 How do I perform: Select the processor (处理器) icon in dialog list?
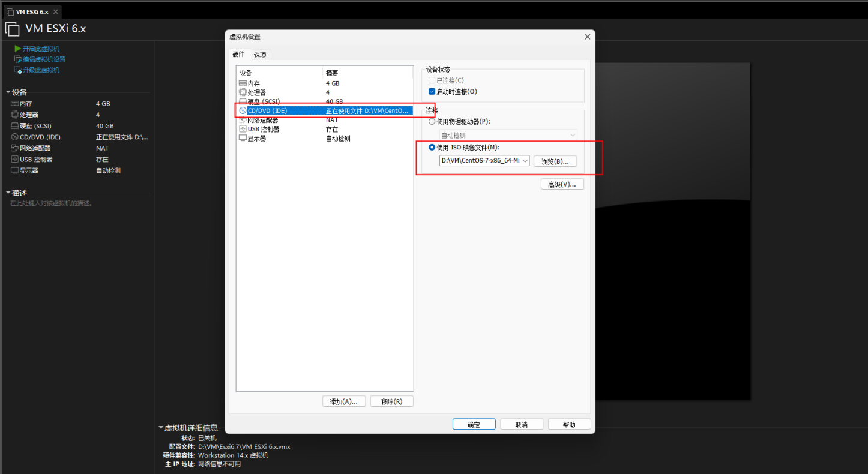[243, 92]
